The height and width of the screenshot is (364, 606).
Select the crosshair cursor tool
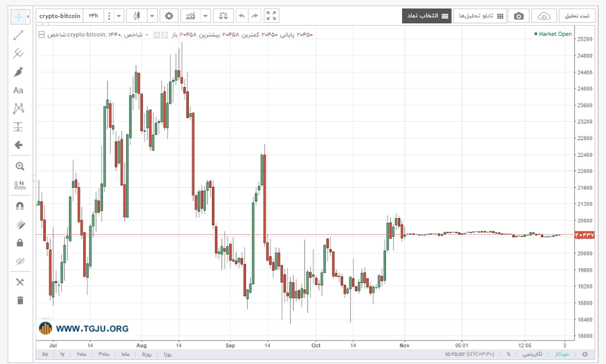pos(18,17)
